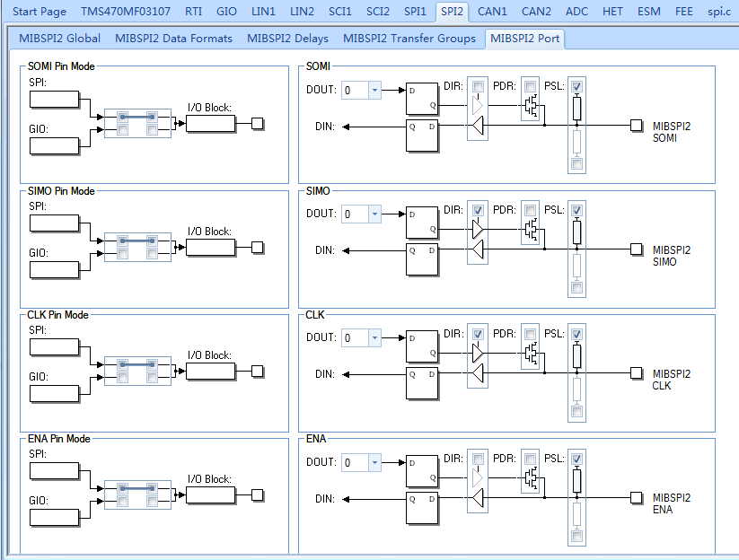The width and height of the screenshot is (739, 560).
Task: Select SOMI Pin Mode GIO left checkbox
Action: click(122, 129)
